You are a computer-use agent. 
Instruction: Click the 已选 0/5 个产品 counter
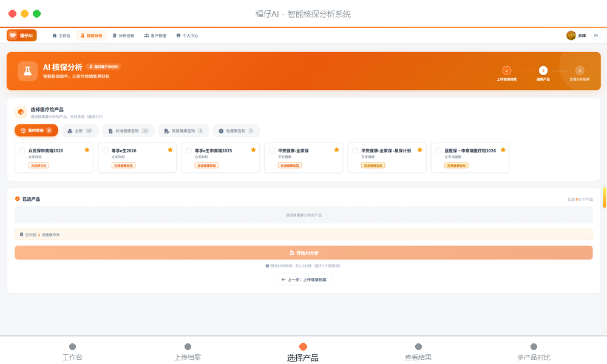580,199
